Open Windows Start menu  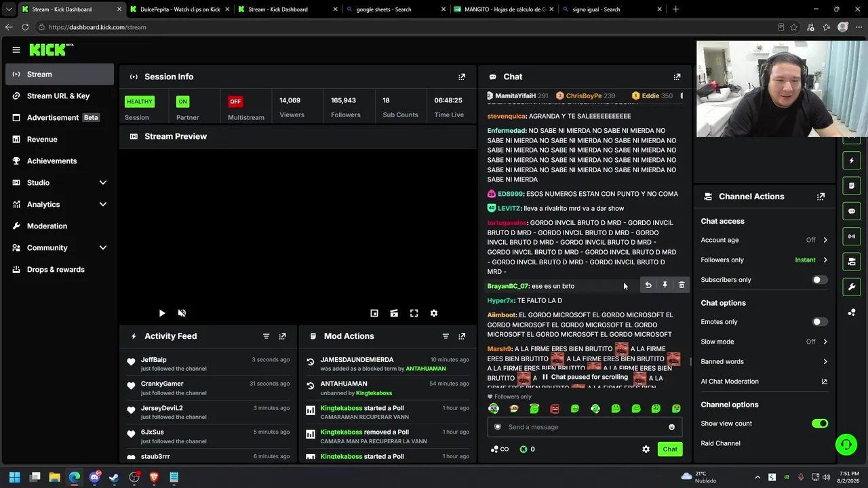click(x=15, y=477)
